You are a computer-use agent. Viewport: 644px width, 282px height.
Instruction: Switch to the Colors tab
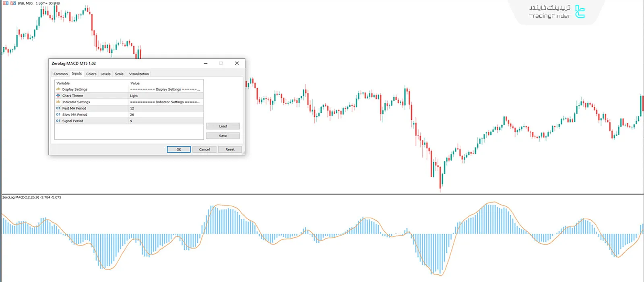pyautogui.click(x=91, y=74)
